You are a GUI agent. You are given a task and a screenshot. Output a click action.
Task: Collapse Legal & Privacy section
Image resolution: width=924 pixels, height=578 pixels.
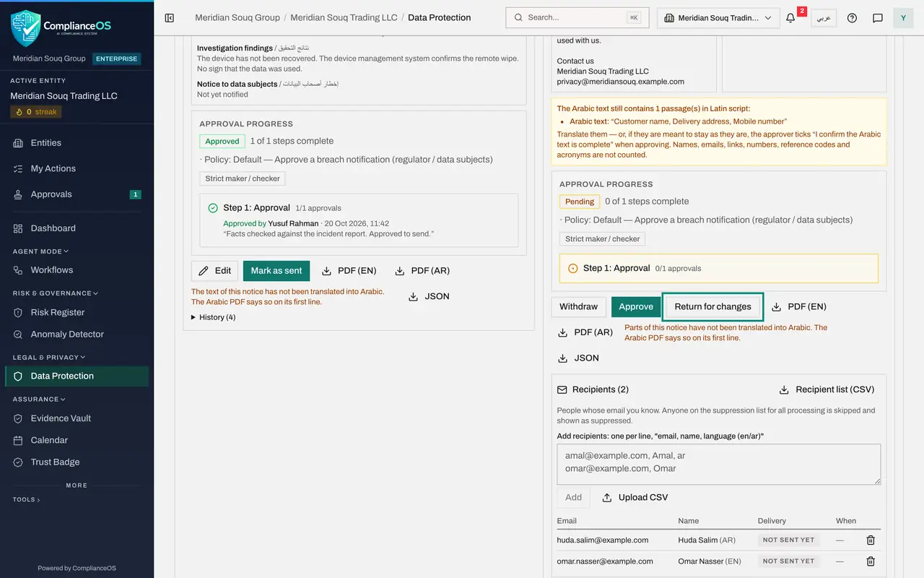pyautogui.click(x=49, y=357)
